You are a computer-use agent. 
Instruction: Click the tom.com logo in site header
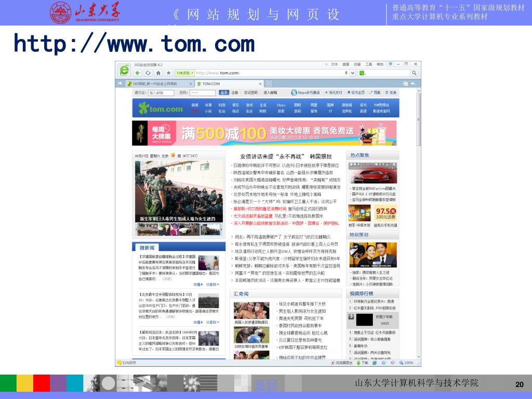tap(161, 108)
